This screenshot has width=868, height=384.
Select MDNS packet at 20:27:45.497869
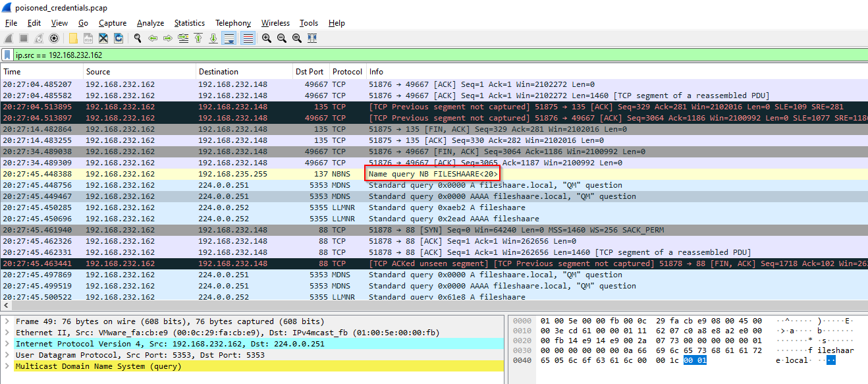point(434,275)
